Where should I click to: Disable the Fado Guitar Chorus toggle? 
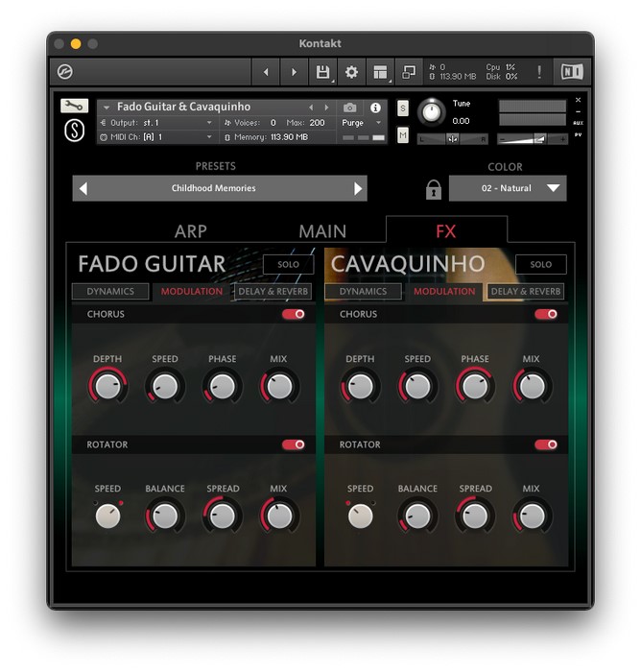(293, 314)
